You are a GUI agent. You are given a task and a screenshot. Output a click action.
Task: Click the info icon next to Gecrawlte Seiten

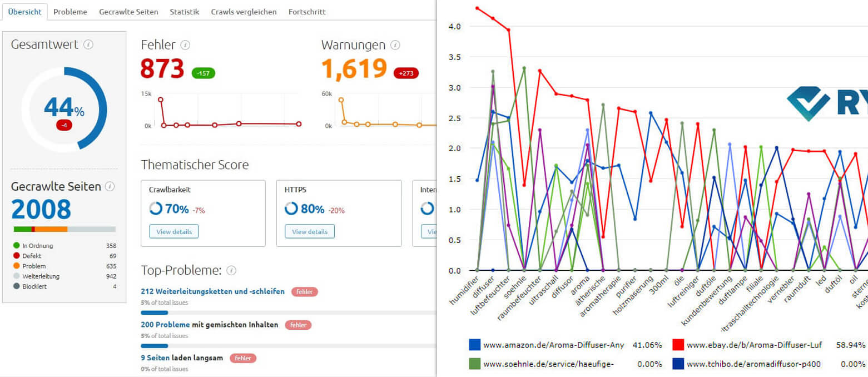(x=110, y=186)
